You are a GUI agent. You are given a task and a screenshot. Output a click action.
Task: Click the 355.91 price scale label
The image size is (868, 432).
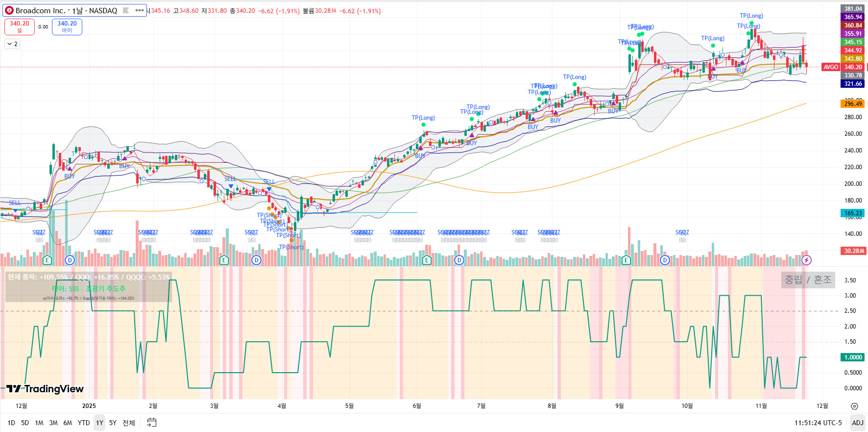pos(853,34)
